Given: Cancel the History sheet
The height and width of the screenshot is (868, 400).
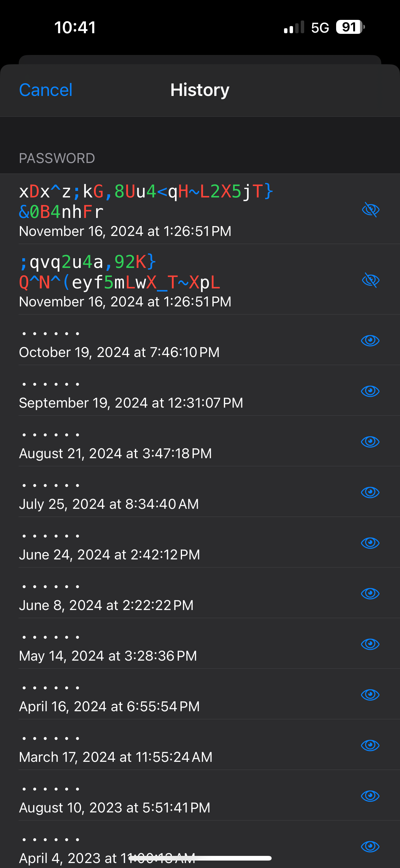Looking at the screenshot, I should pos(46,90).
